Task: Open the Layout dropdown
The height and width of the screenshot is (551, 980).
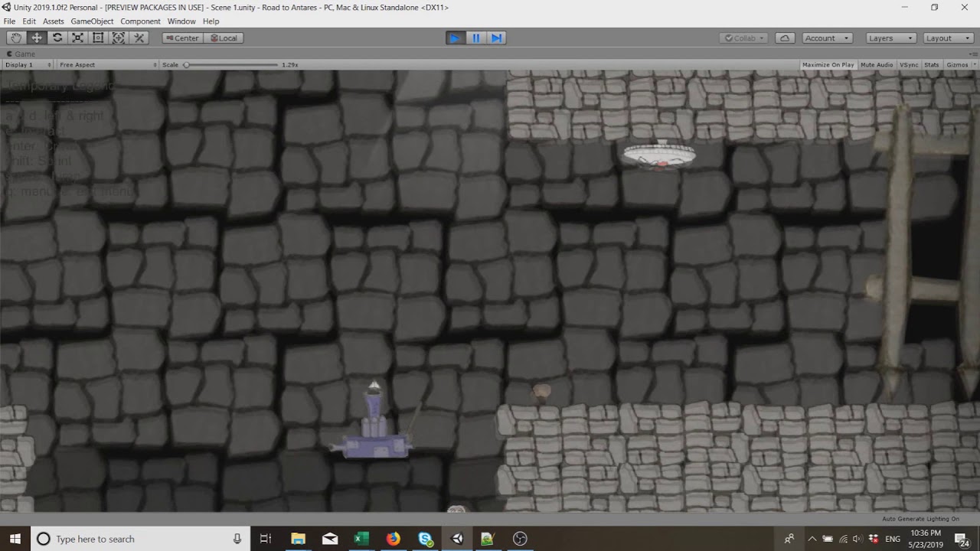Action: tap(948, 37)
